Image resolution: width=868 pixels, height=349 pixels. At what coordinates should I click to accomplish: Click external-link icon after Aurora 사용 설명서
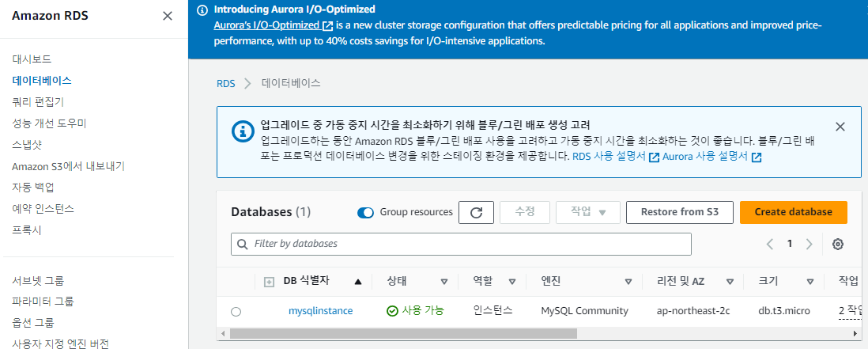coord(757,157)
